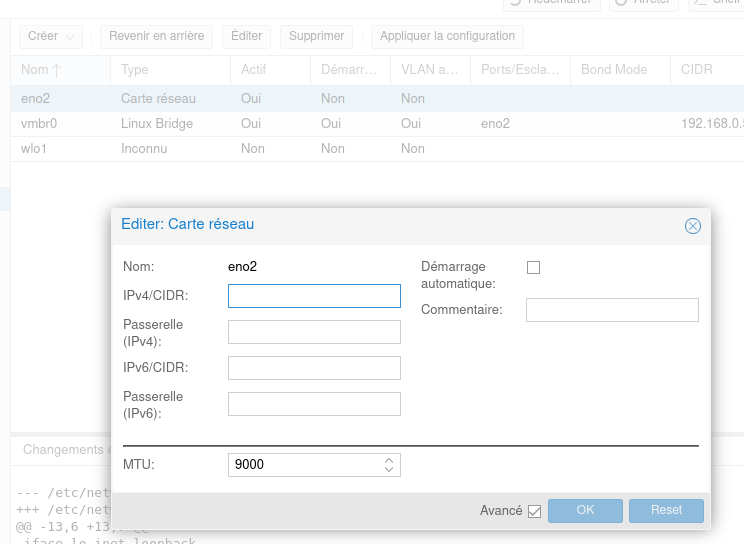Viewport: 744px width, 544px height.
Task: Click the Nom column sort arrow
Action: [56, 70]
